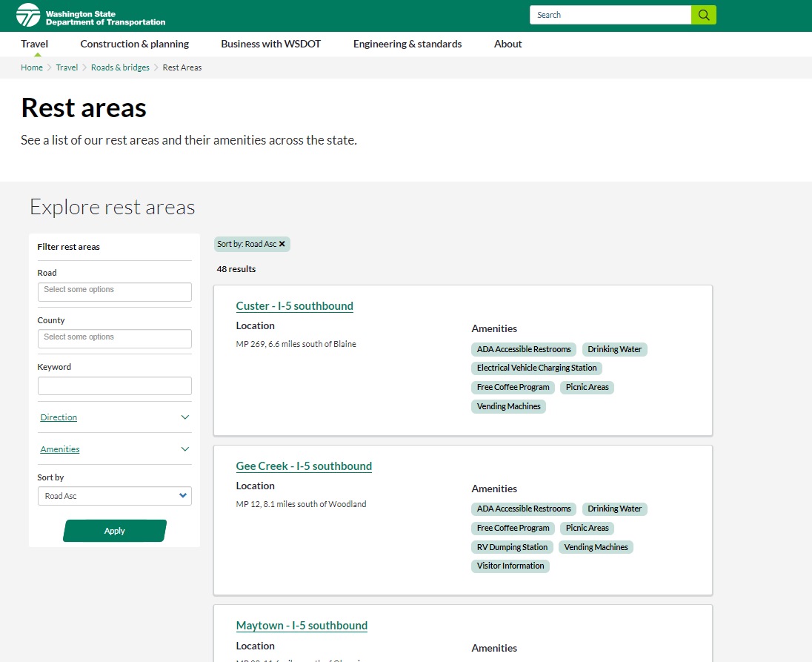Expand the Amenities filter section

click(114, 449)
